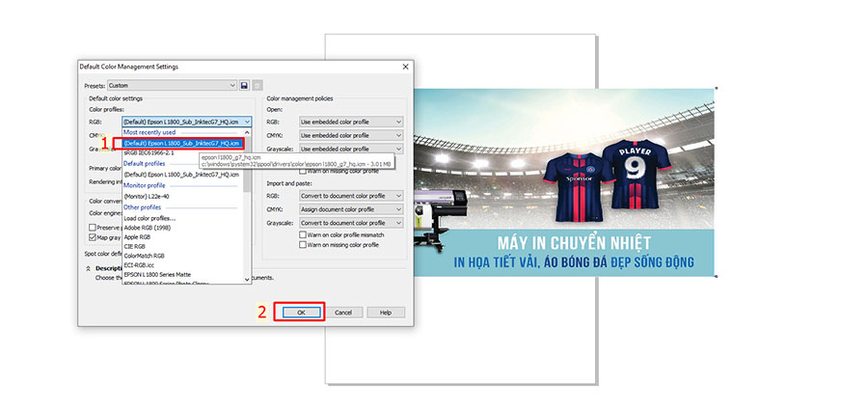868x410 pixels.
Task: Open the RGB dropdown under Open policies
Action: point(351,122)
